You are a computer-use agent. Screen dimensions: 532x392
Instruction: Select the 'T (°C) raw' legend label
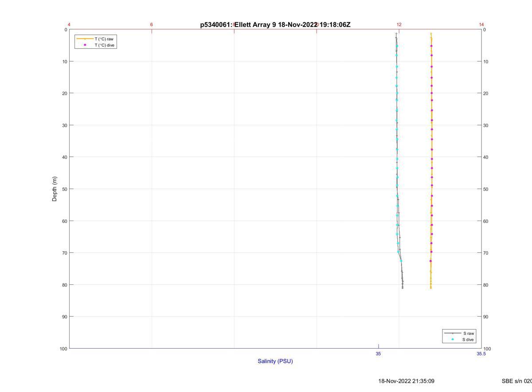(x=104, y=39)
